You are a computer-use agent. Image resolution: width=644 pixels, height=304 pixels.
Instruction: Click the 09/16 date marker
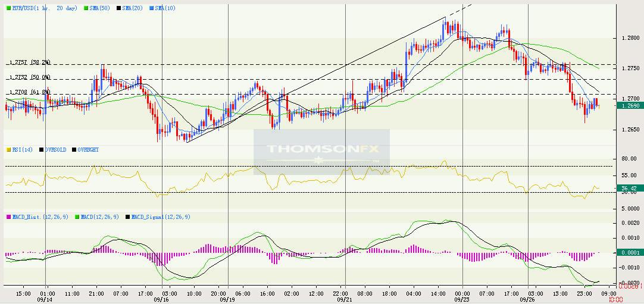[160, 299]
